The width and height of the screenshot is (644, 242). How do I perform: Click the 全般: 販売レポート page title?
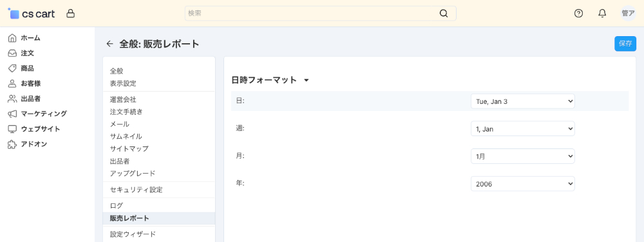[159, 44]
